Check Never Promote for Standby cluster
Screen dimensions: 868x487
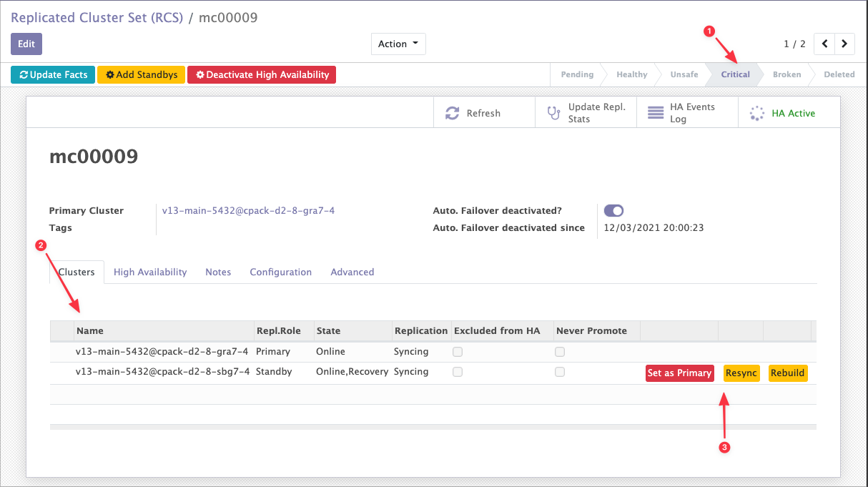[560, 372]
